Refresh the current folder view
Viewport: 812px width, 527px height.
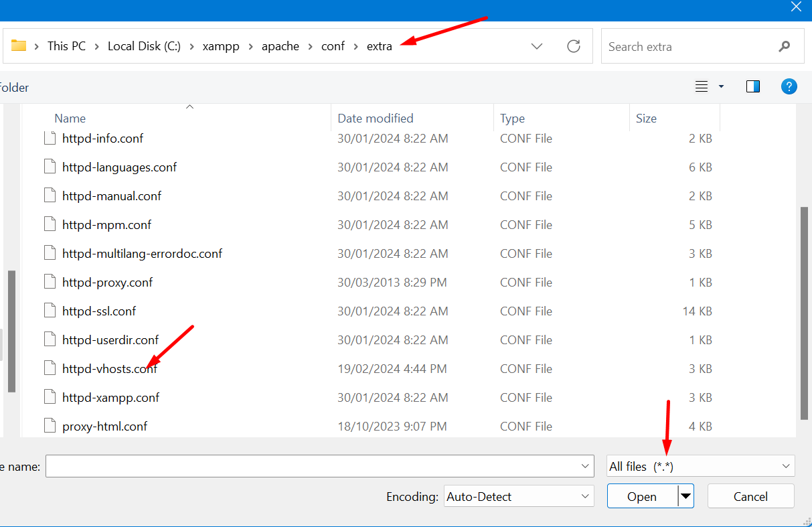coord(574,46)
